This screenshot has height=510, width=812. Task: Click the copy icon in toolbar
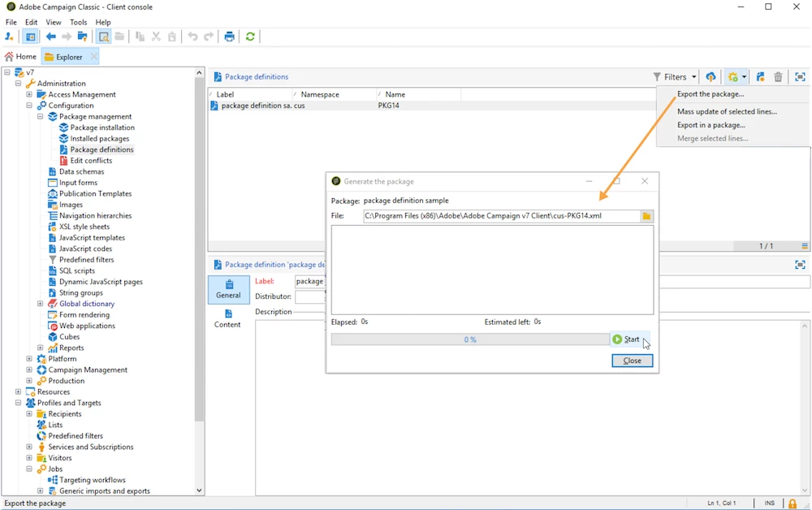pyautogui.click(x=140, y=37)
